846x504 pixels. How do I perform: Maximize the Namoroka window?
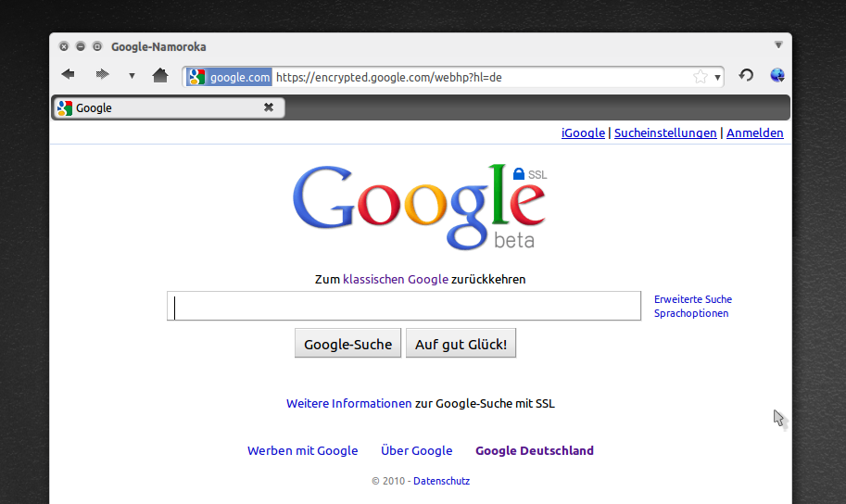(97, 46)
